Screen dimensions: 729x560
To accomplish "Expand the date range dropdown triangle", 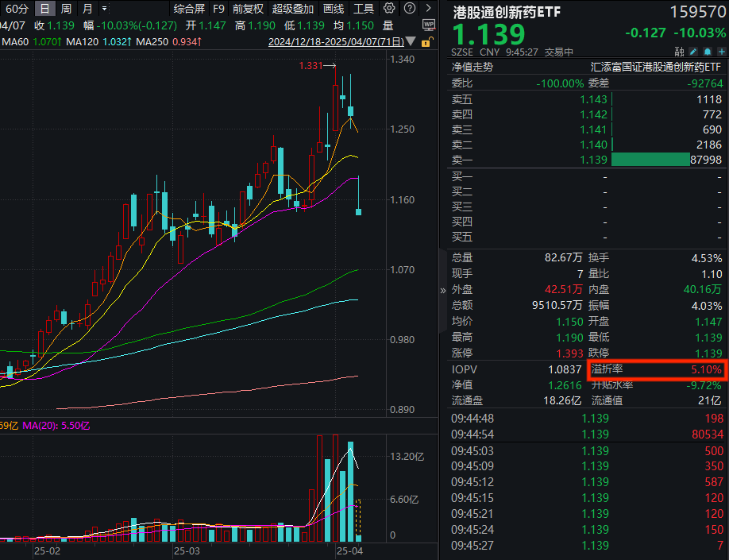I will [x=410, y=41].
